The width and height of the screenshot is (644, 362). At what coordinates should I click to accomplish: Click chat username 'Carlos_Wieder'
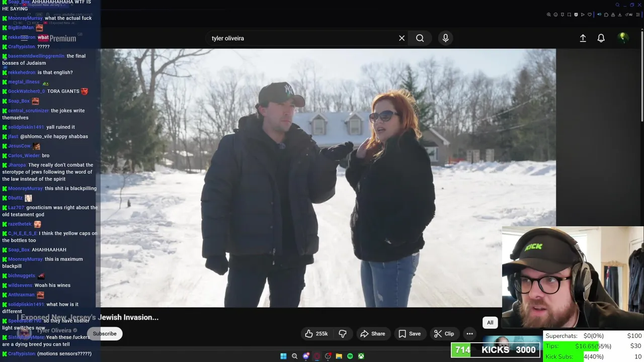pos(24,156)
